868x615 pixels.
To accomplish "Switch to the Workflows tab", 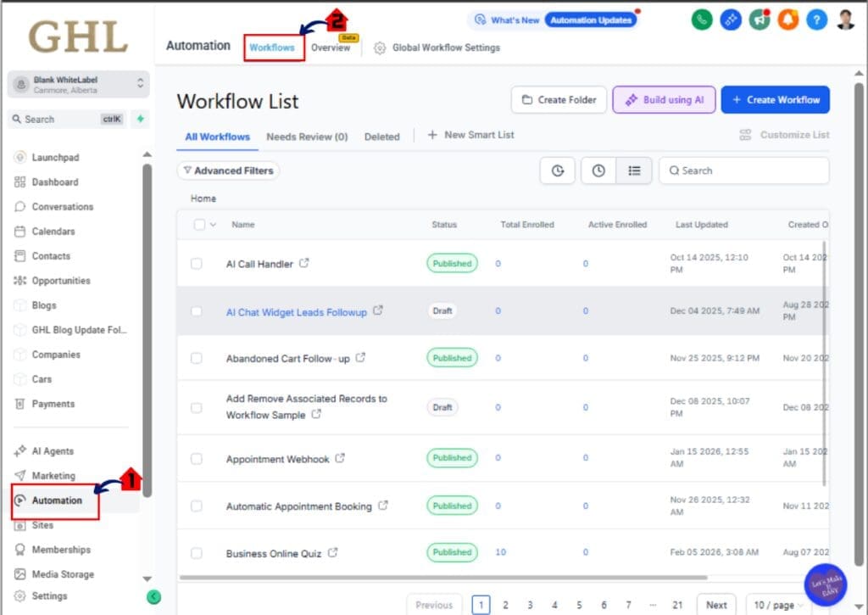I will point(272,48).
